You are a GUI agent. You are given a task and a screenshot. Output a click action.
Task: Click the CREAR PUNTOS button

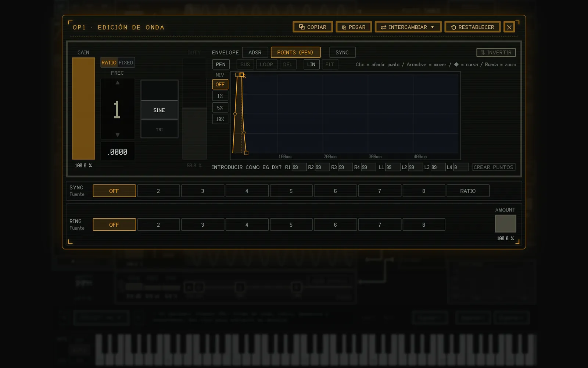click(x=494, y=167)
